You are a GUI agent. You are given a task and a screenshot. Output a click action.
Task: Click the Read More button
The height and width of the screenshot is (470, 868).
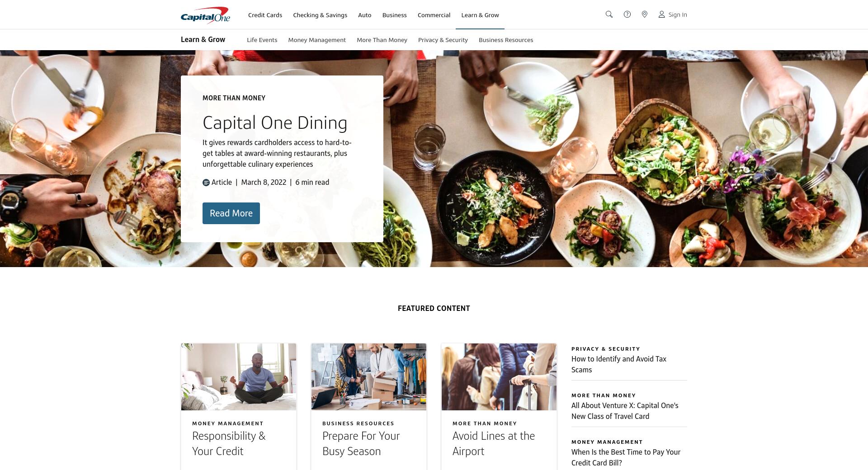[231, 213]
